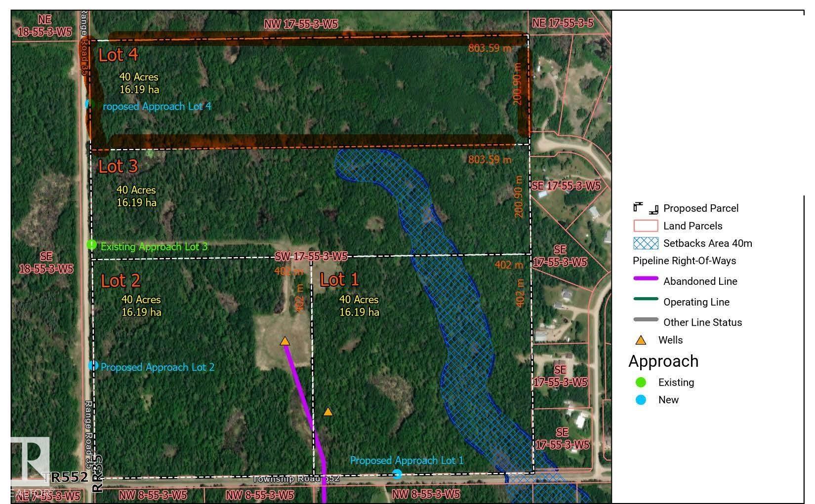The height and width of the screenshot is (504, 815).
Task: Click the blue New circle in the legend
Action: (x=641, y=400)
